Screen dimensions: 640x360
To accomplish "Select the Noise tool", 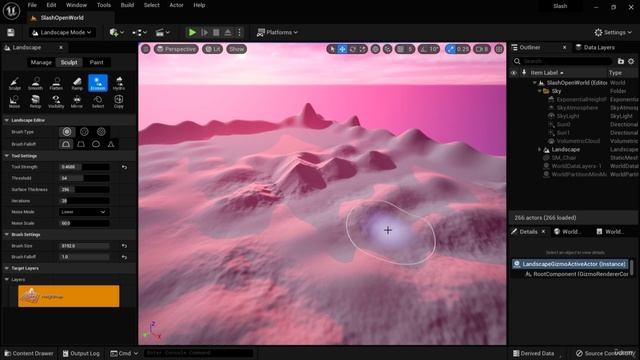I will (15, 101).
